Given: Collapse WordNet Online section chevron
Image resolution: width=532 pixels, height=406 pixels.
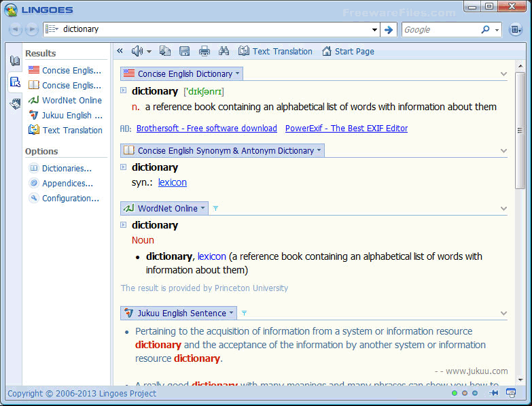Looking at the screenshot, I should tap(504, 208).
